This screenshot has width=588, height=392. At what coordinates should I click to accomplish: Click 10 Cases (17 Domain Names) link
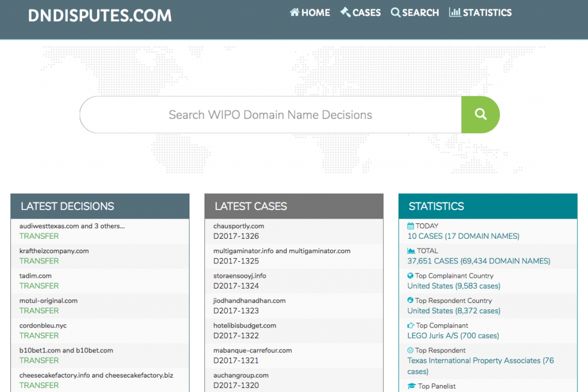click(x=463, y=236)
